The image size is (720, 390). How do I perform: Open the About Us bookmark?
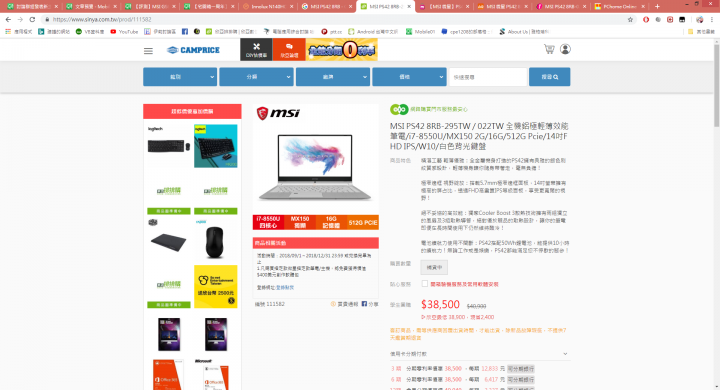point(524,32)
